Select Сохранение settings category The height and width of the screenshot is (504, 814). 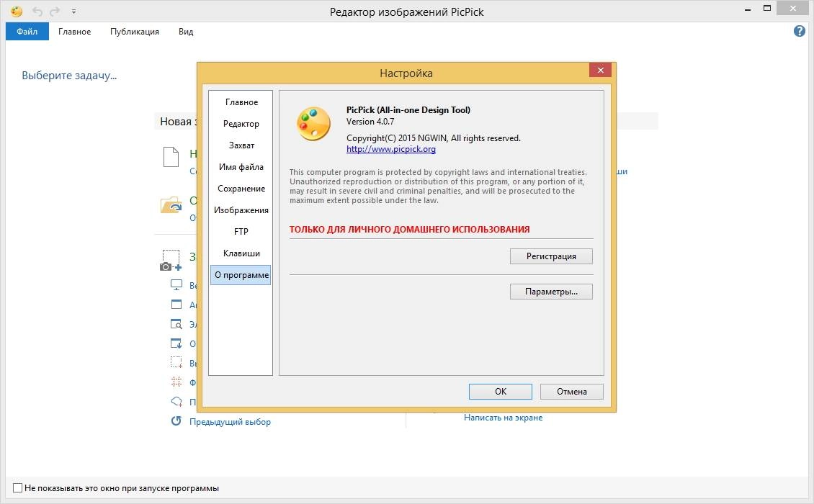[241, 189]
